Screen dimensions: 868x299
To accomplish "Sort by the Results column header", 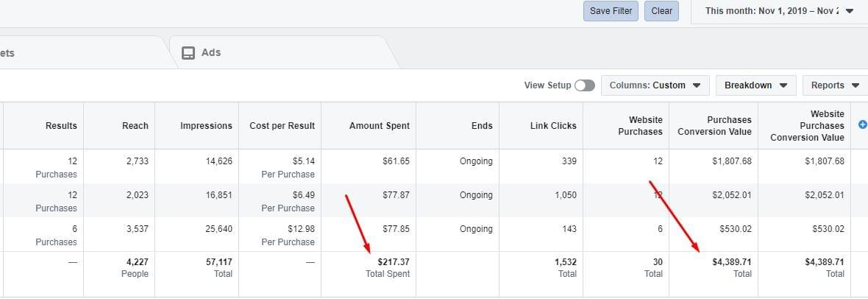I will click(60, 126).
